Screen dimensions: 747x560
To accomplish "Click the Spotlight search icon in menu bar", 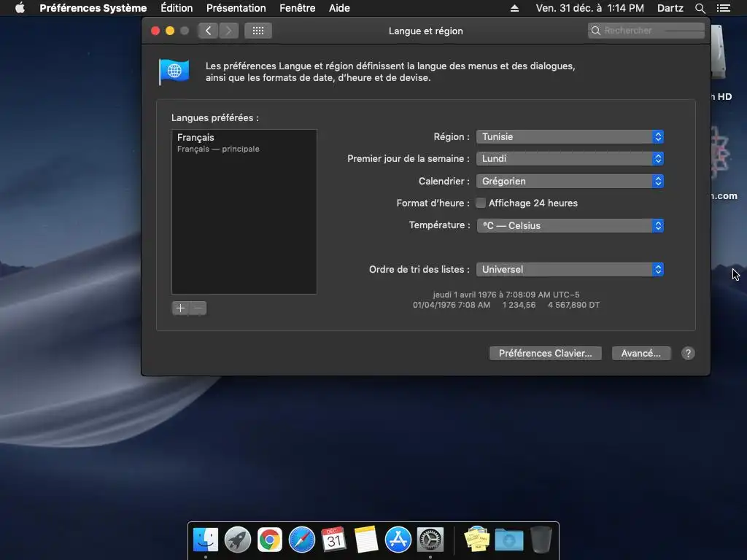I will coord(700,8).
